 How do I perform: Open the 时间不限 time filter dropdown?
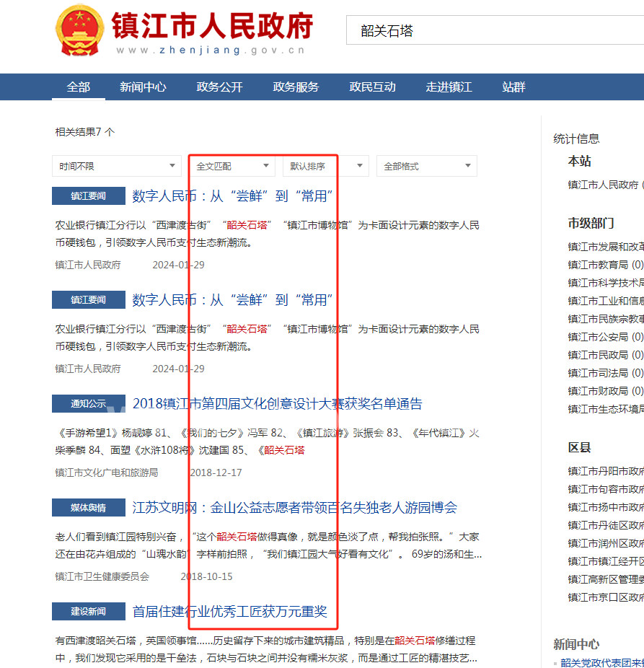tap(116, 166)
